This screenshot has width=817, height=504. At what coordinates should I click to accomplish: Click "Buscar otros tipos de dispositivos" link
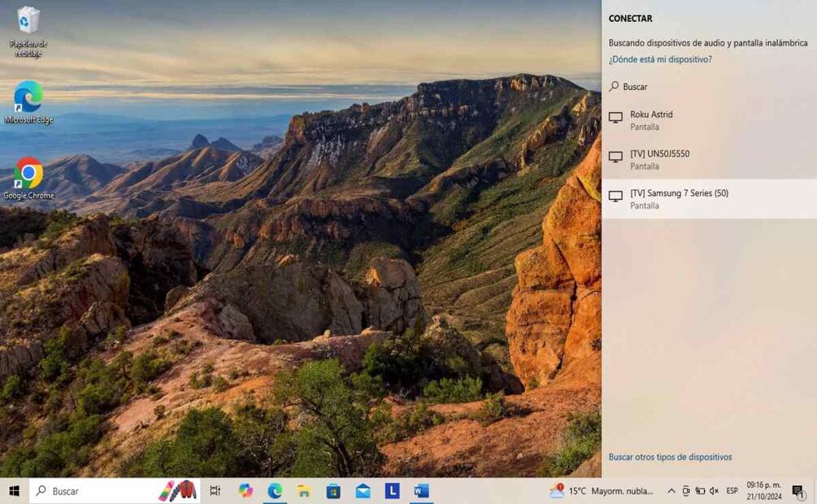(x=670, y=457)
